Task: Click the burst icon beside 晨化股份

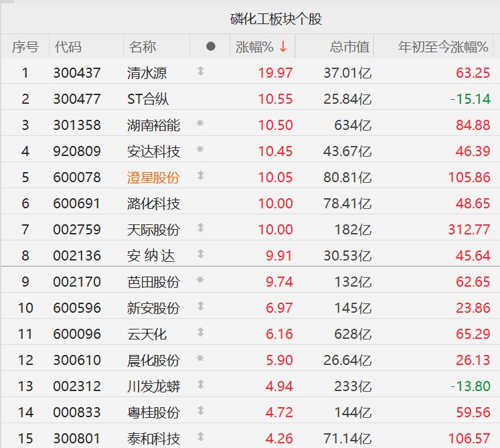Action: [200, 360]
